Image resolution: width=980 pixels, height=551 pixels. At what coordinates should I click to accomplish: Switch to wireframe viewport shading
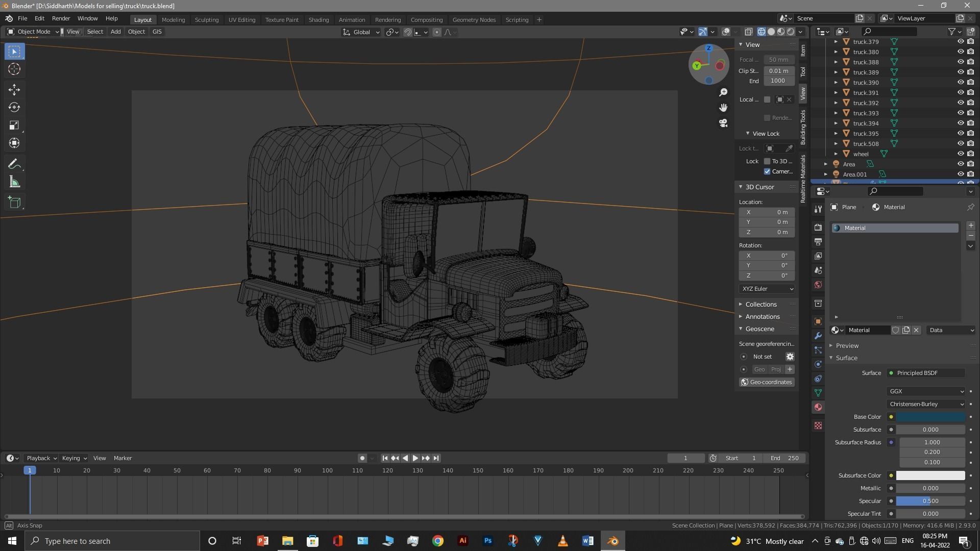pyautogui.click(x=762, y=32)
